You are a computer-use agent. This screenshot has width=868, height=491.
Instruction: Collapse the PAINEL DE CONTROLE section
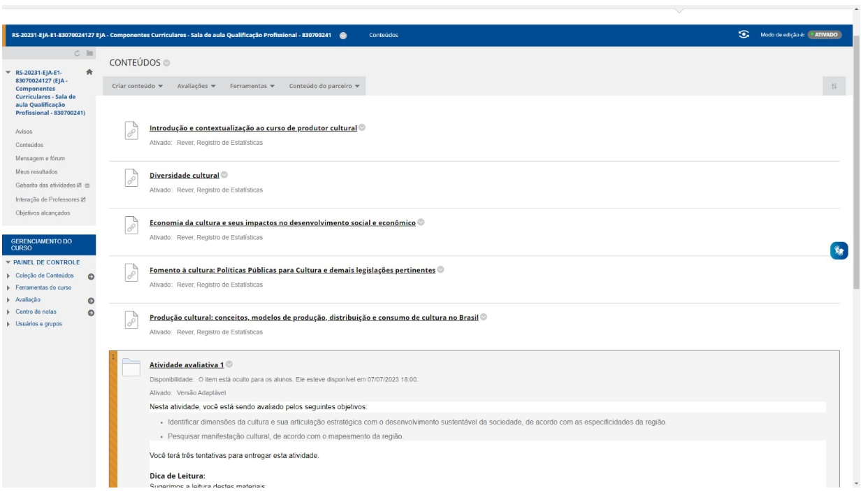click(8, 262)
